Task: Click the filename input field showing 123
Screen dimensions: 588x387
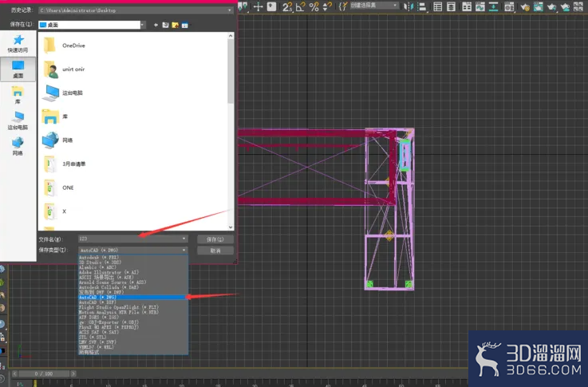Action: (129, 239)
